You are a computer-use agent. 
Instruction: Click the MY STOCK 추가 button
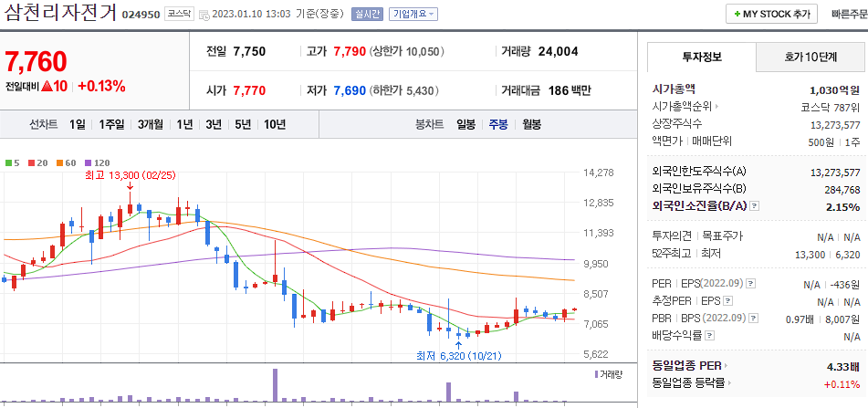coord(771,14)
